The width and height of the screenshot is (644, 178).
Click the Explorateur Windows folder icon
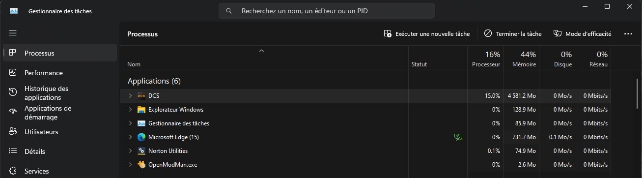pos(141,110)
